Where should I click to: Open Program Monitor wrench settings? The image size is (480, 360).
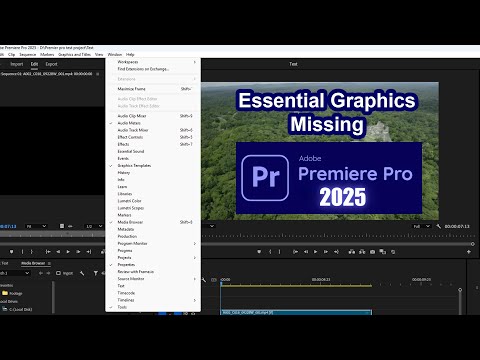pyautogui.click(x=439, y=226)
